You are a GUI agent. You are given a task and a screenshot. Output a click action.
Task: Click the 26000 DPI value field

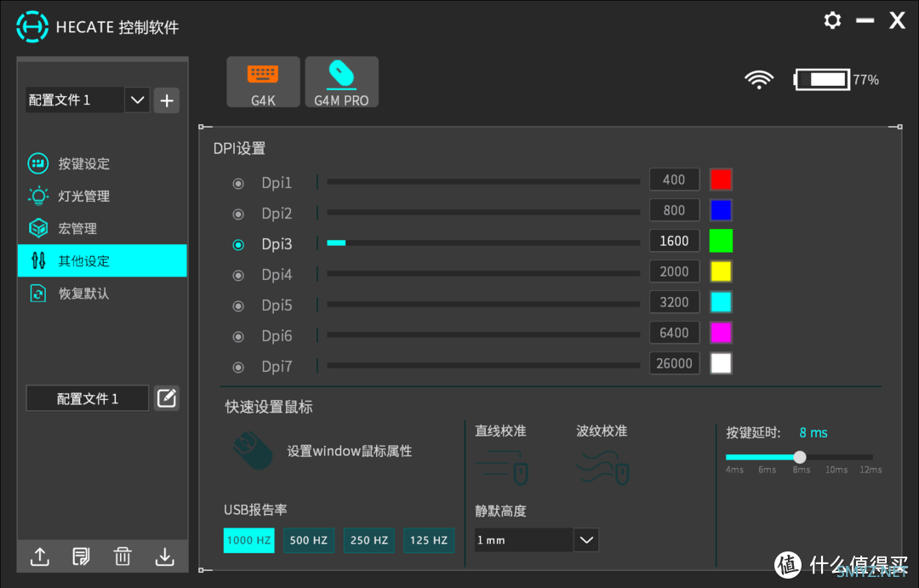674,363
